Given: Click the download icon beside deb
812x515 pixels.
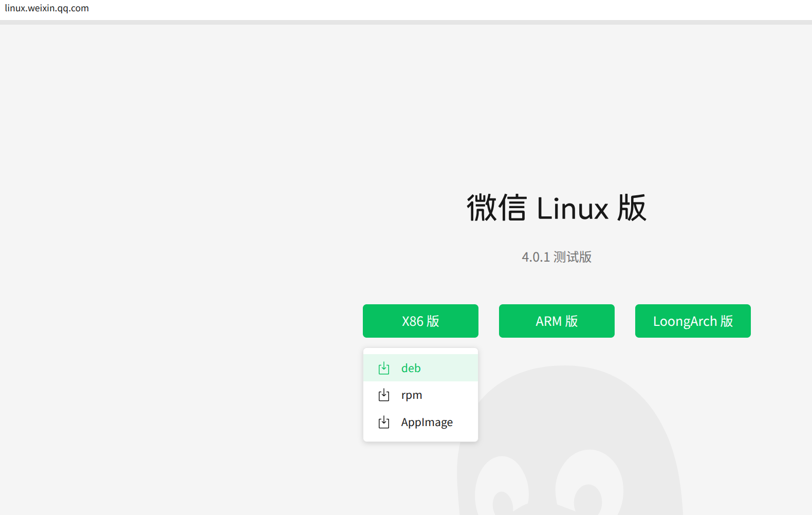Looking at the screenshot, I should point(384,368).
